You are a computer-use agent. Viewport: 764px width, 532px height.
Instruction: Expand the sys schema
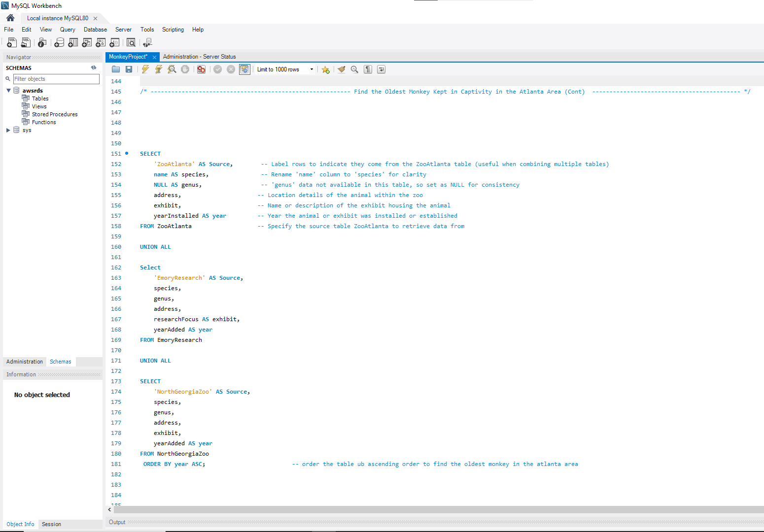click(8, 130)
